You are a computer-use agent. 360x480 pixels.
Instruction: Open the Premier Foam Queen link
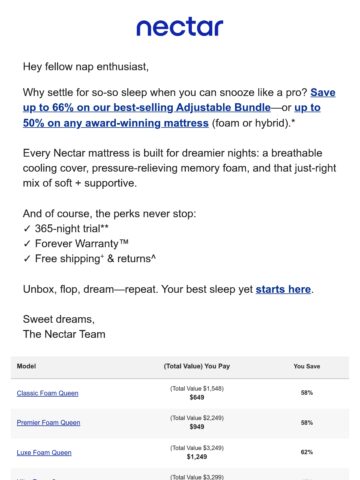48,422
